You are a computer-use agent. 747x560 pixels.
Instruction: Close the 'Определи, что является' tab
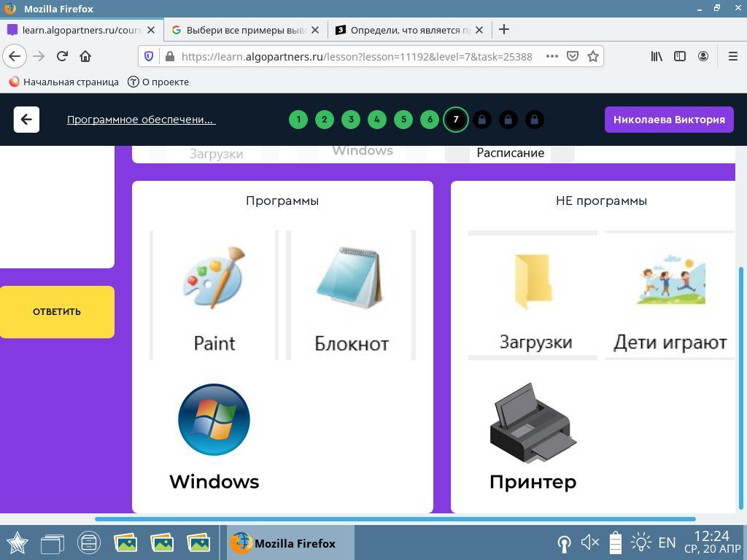pyautogui.click(x=479, y=30)
